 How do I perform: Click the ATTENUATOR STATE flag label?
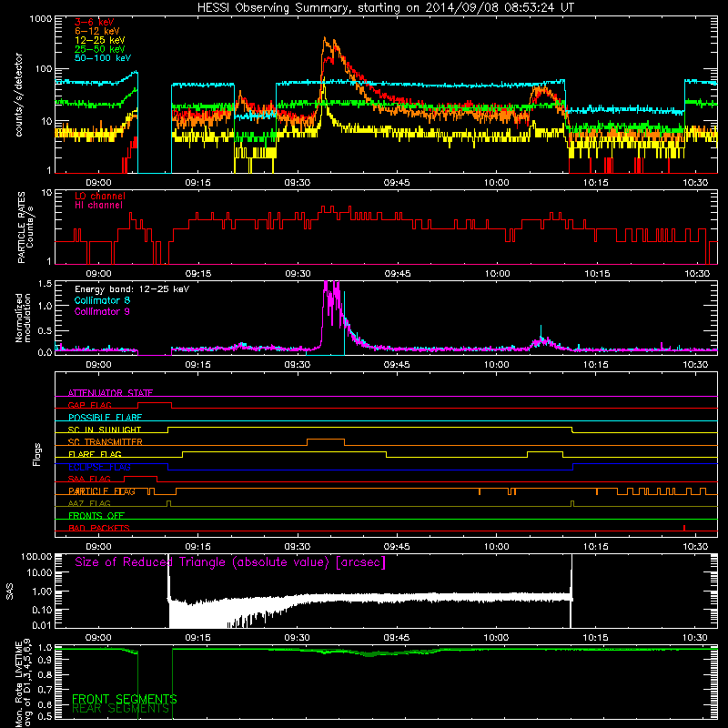tap(110, 393)
